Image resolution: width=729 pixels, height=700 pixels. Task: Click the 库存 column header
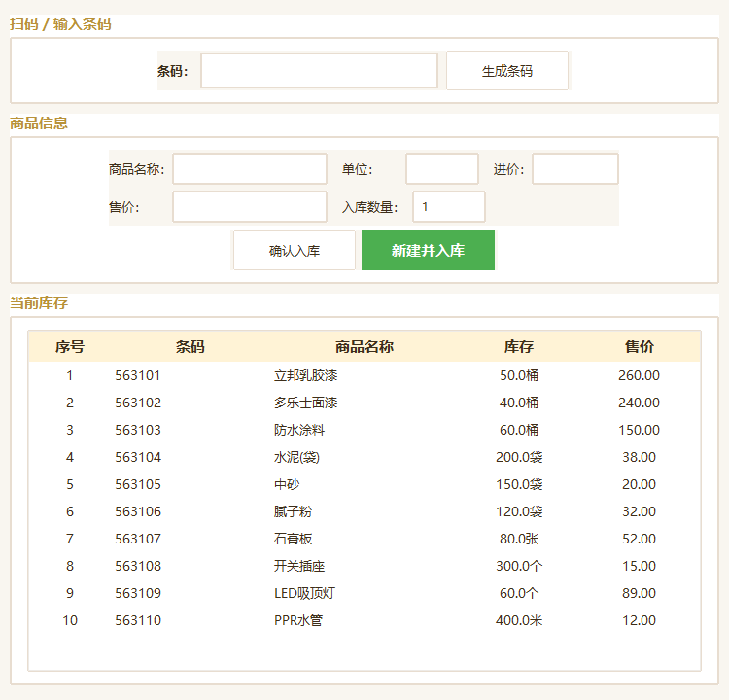coord(519,346)
